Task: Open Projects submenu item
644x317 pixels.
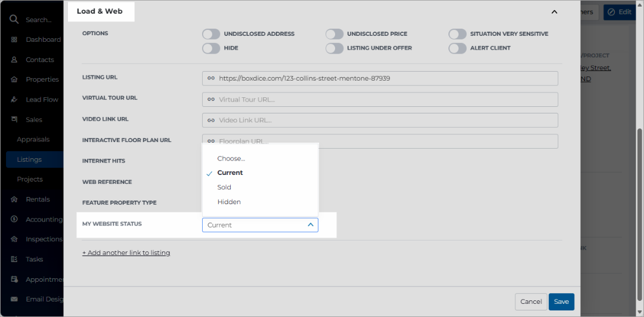Action: point(30,179)
